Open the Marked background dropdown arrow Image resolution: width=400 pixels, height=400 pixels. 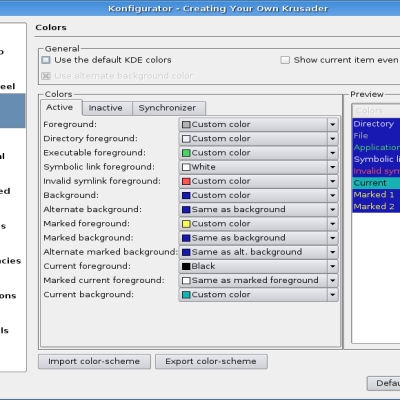(x=332, y=238)
